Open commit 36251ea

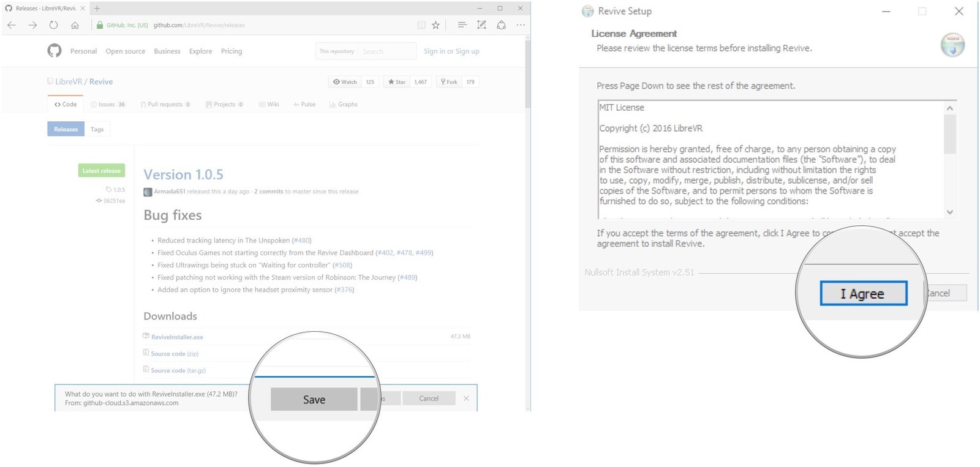tap(110, 201)
